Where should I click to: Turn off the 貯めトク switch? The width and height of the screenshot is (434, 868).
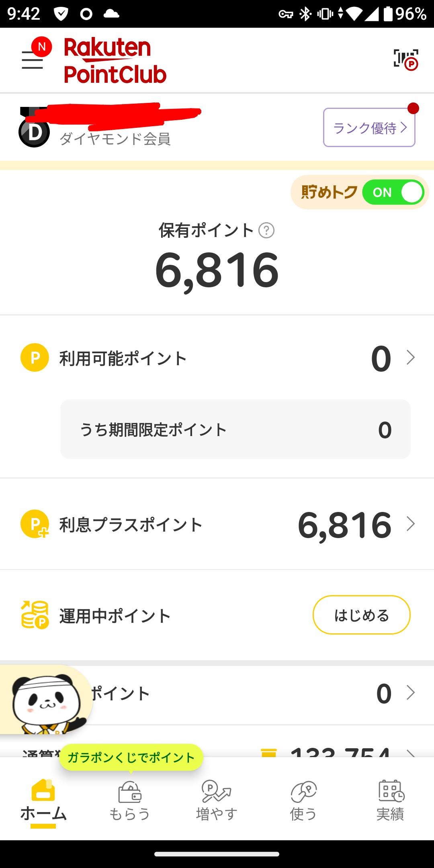point(393,192)
